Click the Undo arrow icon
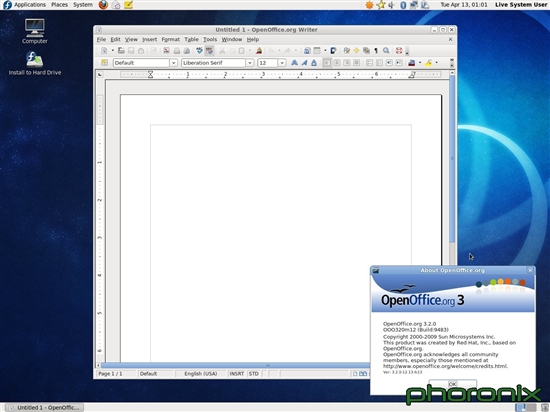Screen dimensions: 550x412 (271, 51)
